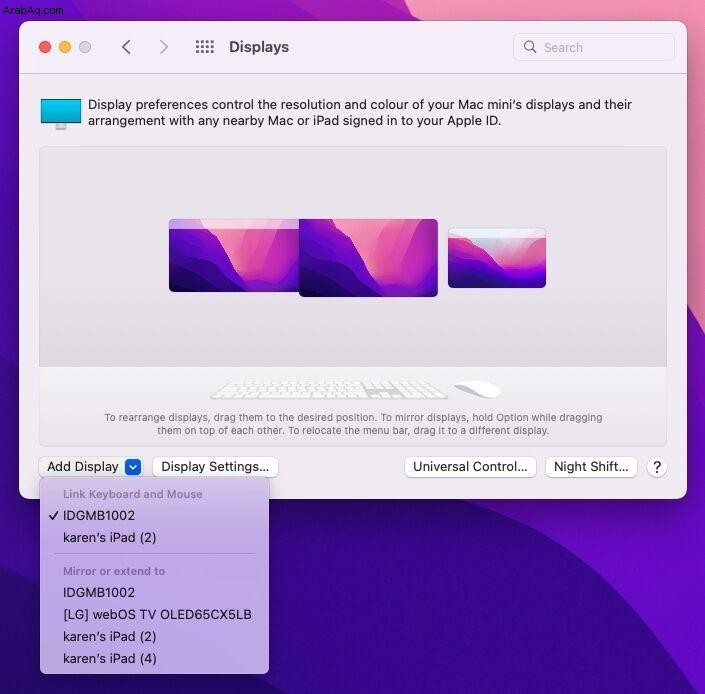Screen dimensions: 705x694
Task: Expand the Add Display blue arrow
Action: [133, 467]
